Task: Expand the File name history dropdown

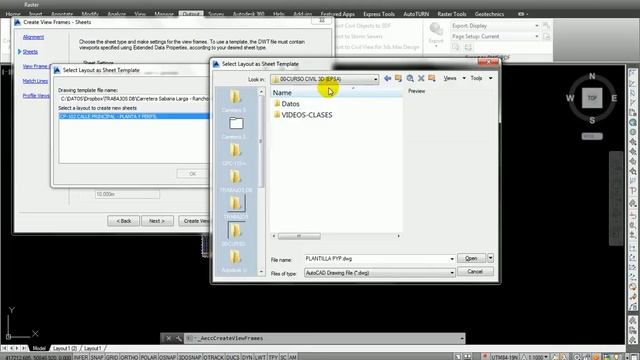Action: 452,259
